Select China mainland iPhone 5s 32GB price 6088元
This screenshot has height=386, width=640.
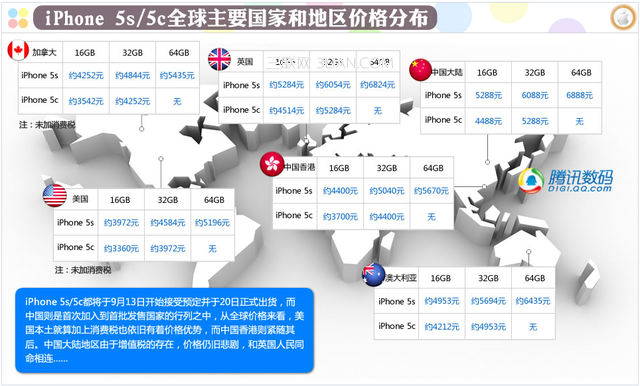[535, 95]
